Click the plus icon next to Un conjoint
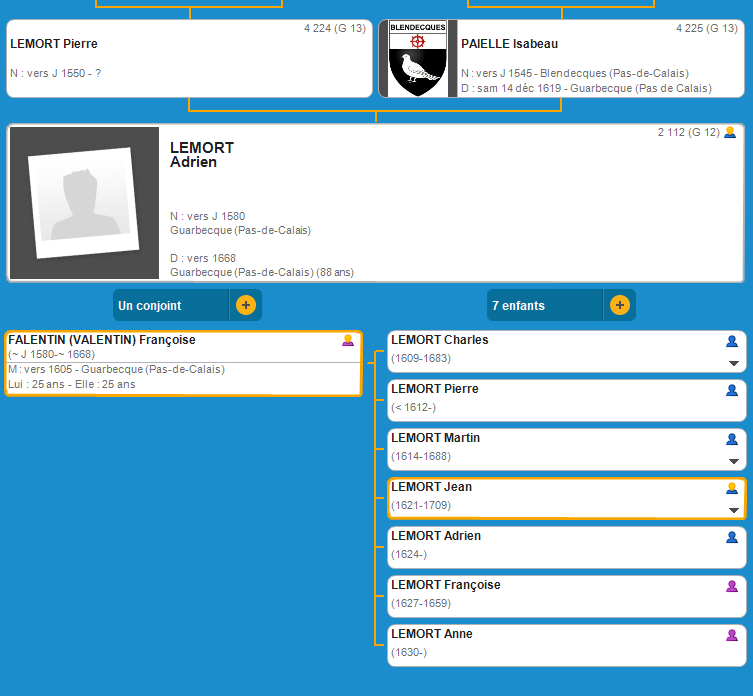The image size is (753, 696). click(246, 305)
